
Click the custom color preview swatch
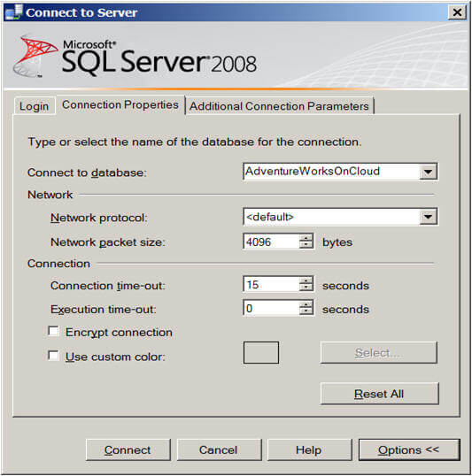261,352
